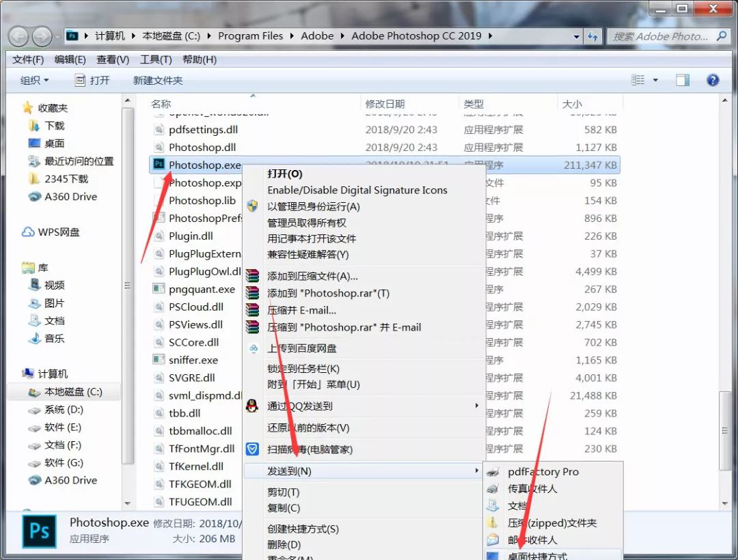Click the search magnifier icon
The height and width of the screenshot is (560, 738).
pos(722,36)
